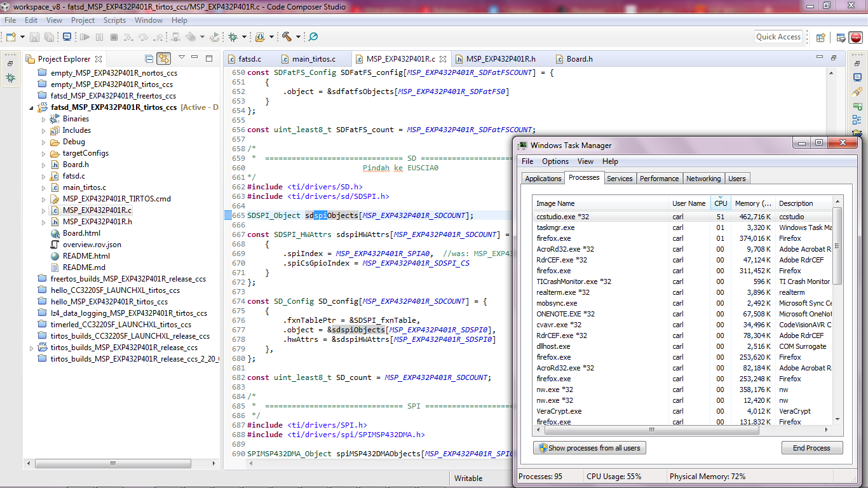Viewport: 868px width, 488px height.
Task: Click Show processes from all users
Action: coord(589,448)
